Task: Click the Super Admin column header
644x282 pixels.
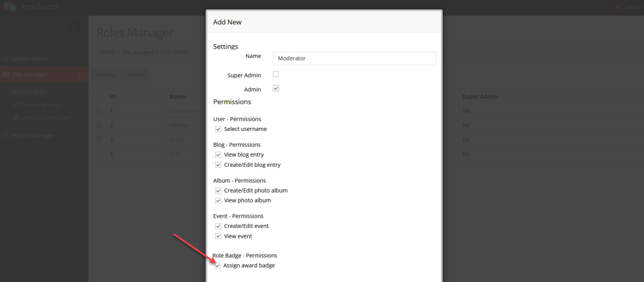Action: pos(480,96)
